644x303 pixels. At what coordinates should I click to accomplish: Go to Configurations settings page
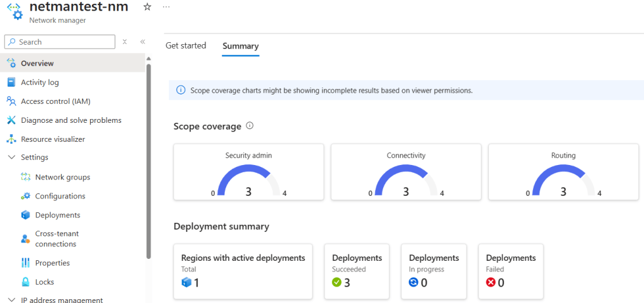click(x=72, y=196)
